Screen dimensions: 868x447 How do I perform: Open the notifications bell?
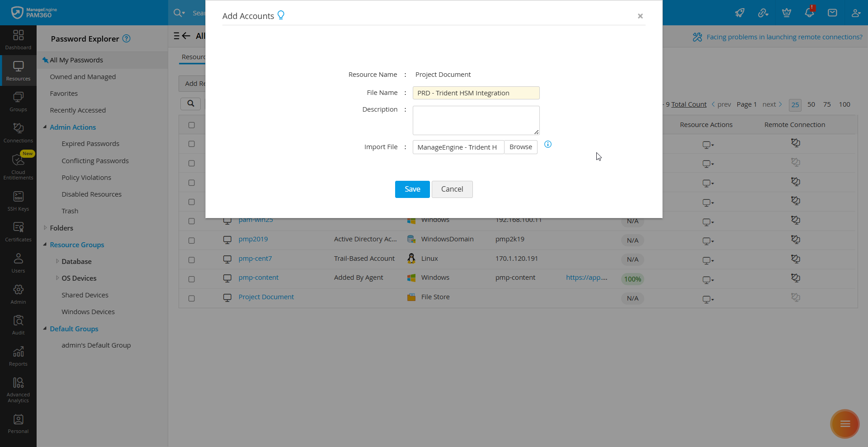(x=809, y=13)
